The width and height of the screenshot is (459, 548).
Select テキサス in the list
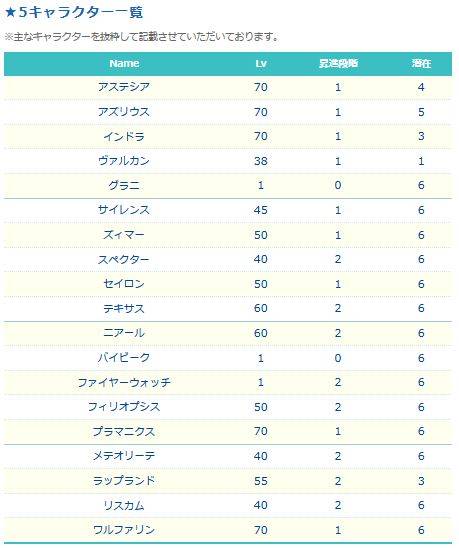point(124,309)
